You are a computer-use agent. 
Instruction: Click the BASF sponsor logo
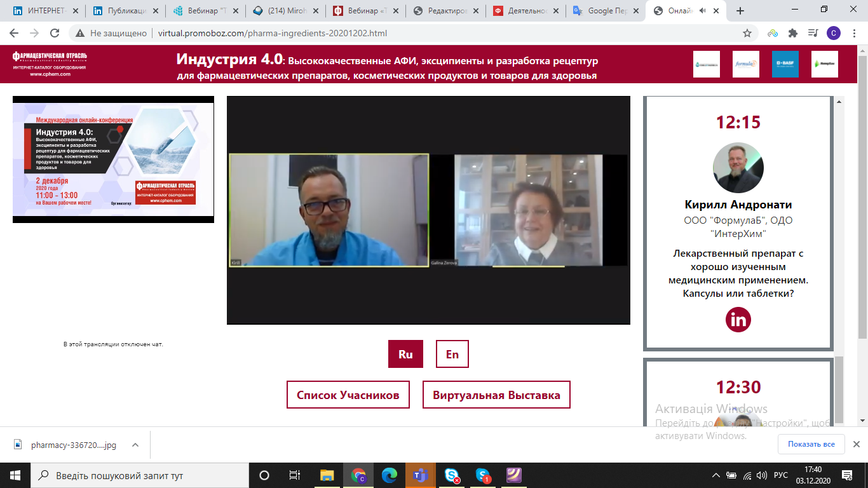tap(785, 64)
